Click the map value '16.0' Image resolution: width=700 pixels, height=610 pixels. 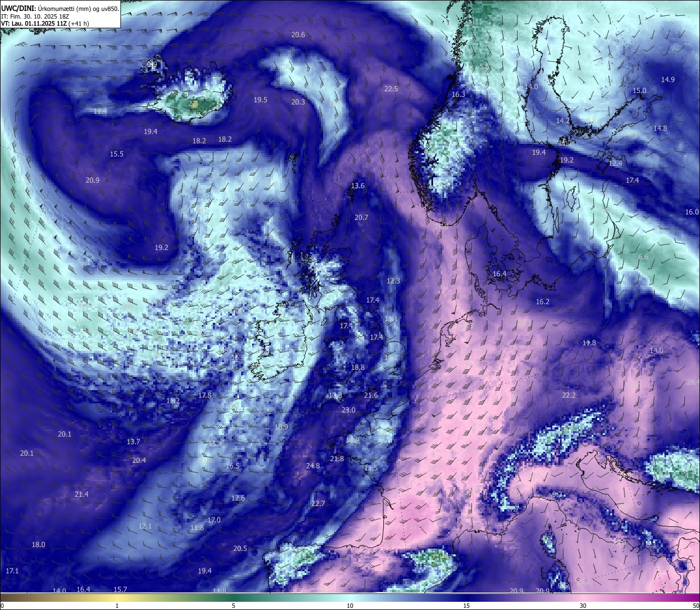[692, 212]
